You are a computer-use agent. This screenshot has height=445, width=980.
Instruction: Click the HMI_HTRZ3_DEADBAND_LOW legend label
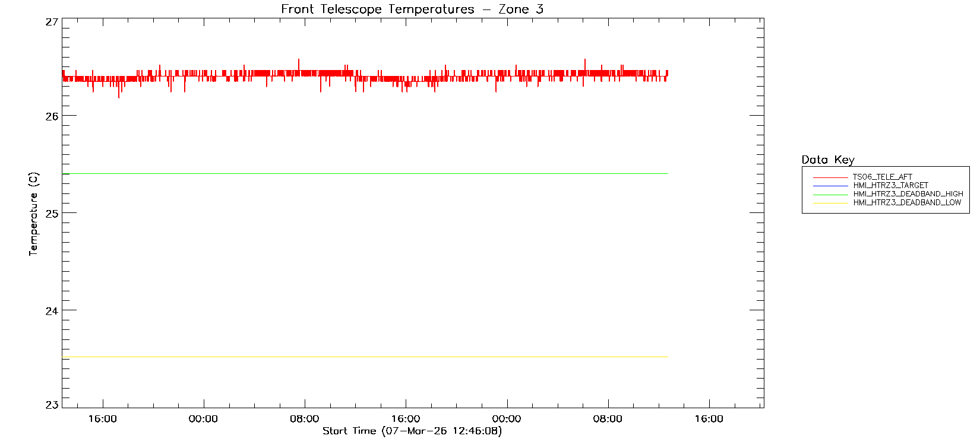(x=907, y=202)
